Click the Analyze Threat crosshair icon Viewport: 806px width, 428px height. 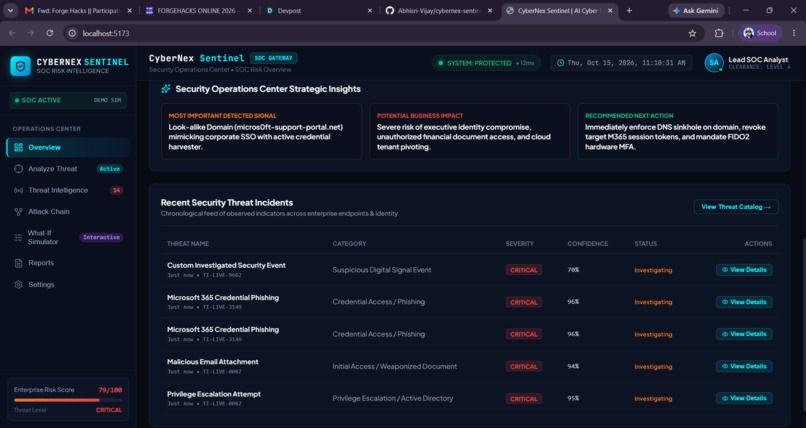19,169
